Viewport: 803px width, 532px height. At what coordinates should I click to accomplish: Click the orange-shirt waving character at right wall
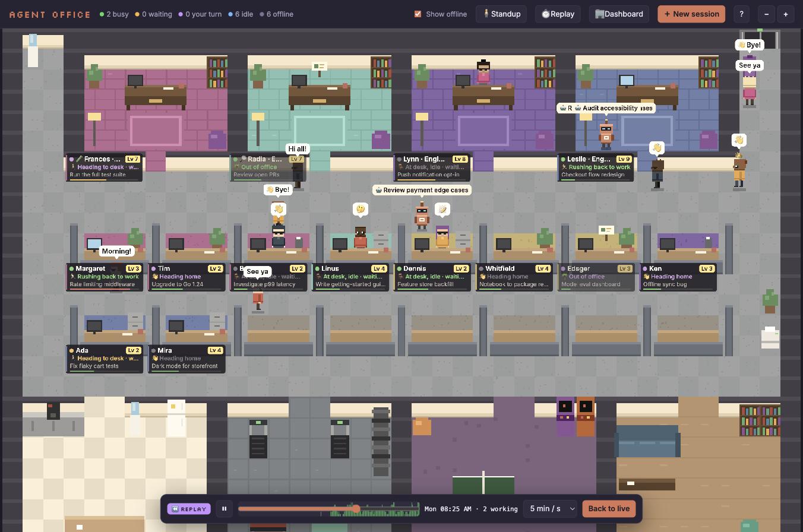tap(739, 172)
